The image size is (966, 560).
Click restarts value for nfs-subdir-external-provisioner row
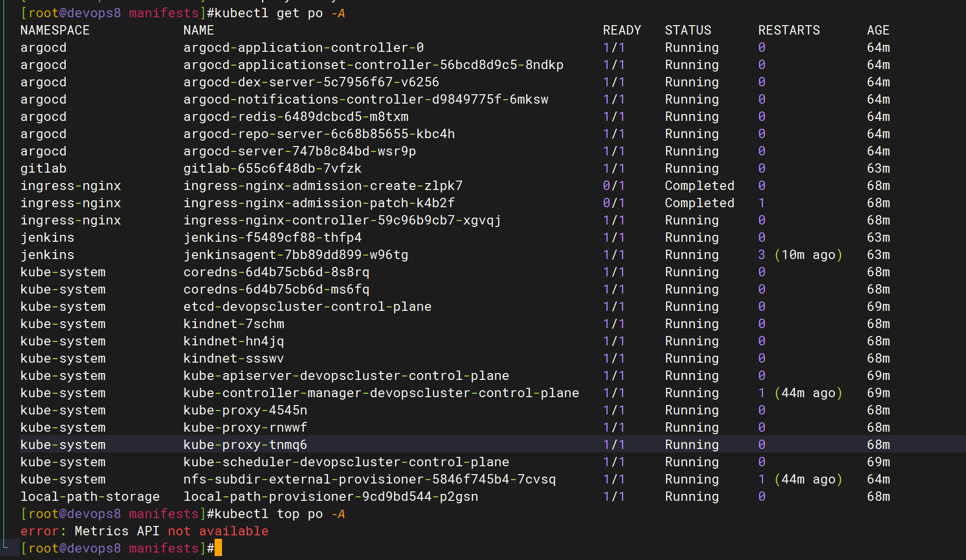click(x=800, y=479)
